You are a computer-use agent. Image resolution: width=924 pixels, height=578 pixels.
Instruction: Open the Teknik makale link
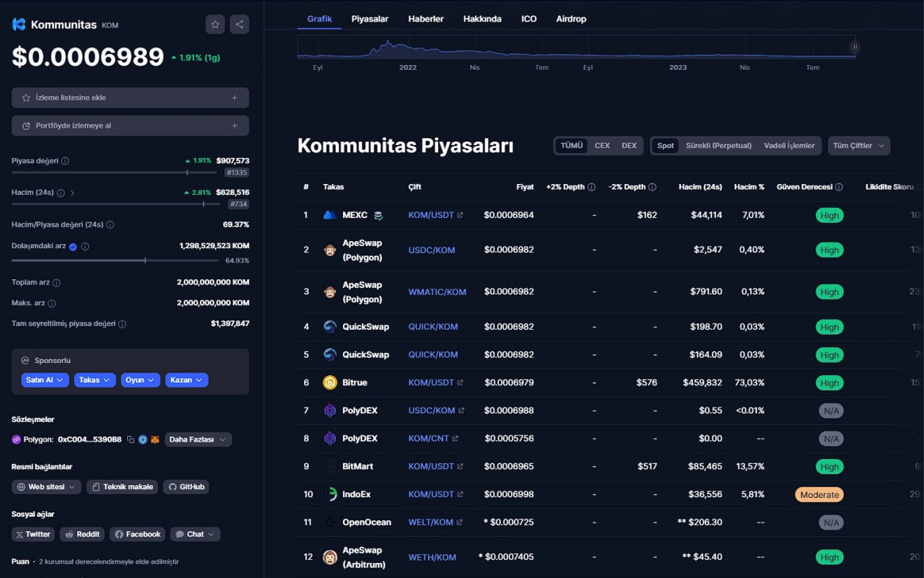point(122,487)
